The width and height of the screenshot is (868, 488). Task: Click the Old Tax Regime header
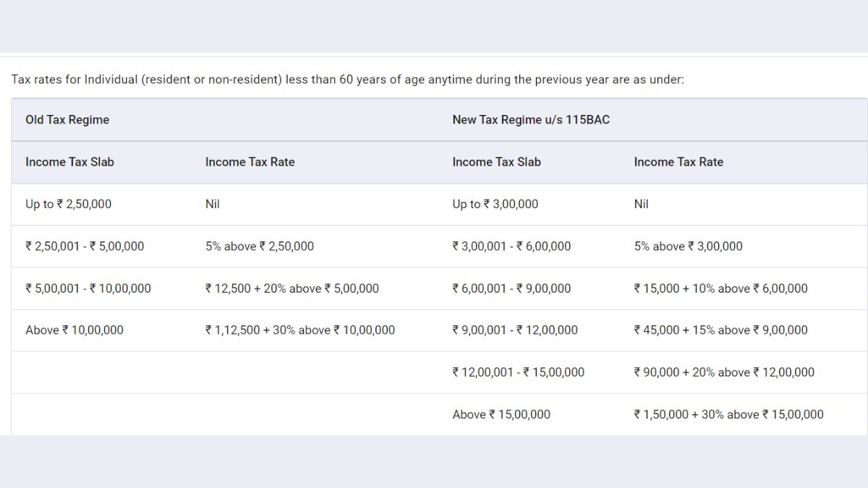tap(67, 120)
